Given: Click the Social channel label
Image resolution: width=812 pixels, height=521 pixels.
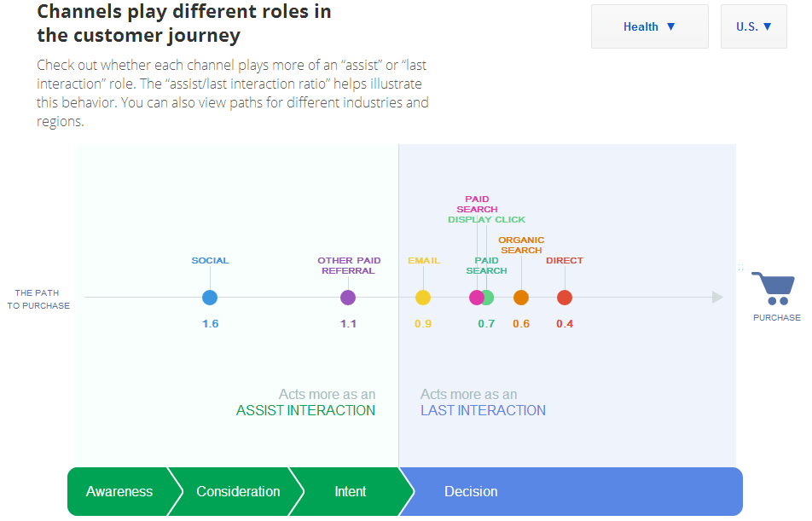Looking at the screenshot, I should tap(210, 261).
